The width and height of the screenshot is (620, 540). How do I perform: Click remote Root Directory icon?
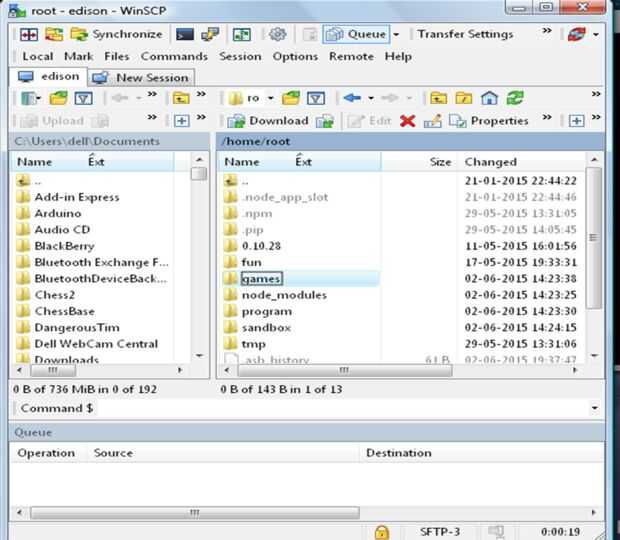[464, 98]
